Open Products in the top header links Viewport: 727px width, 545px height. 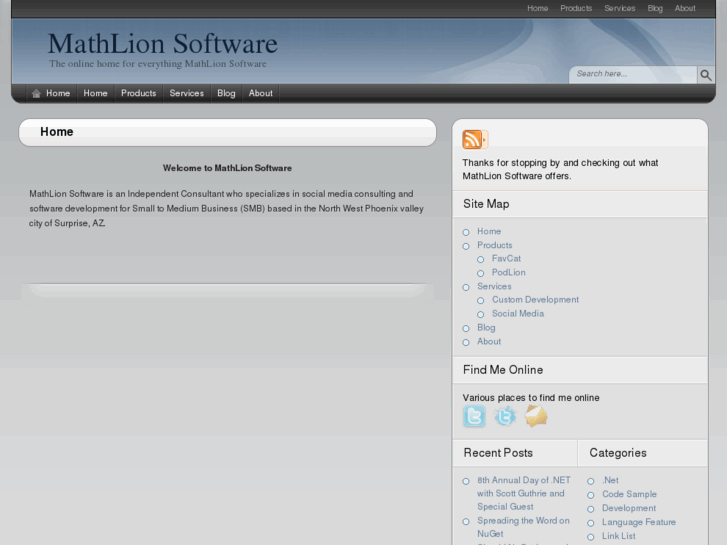point(576,8)
